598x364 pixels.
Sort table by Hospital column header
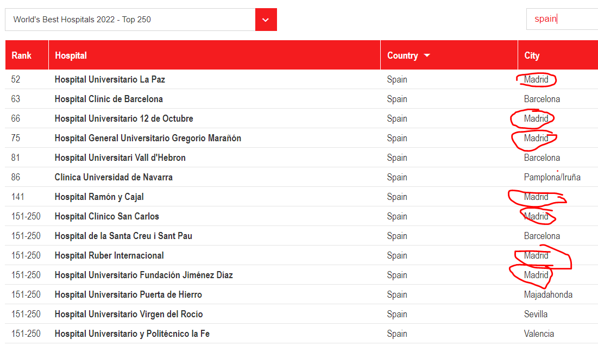[x=71, y=55]
